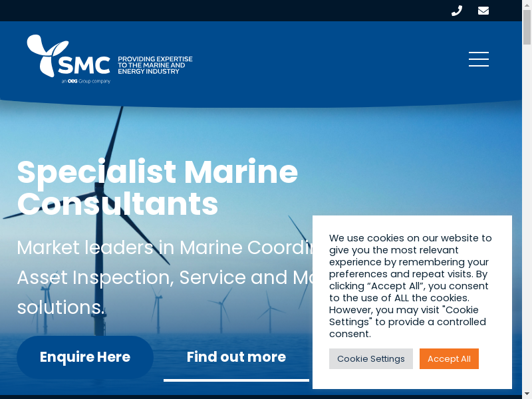The height and width of the screenshot is (399, 532).
Task: Open the hamburger navigation menu
Action: [x=479, y=59]
